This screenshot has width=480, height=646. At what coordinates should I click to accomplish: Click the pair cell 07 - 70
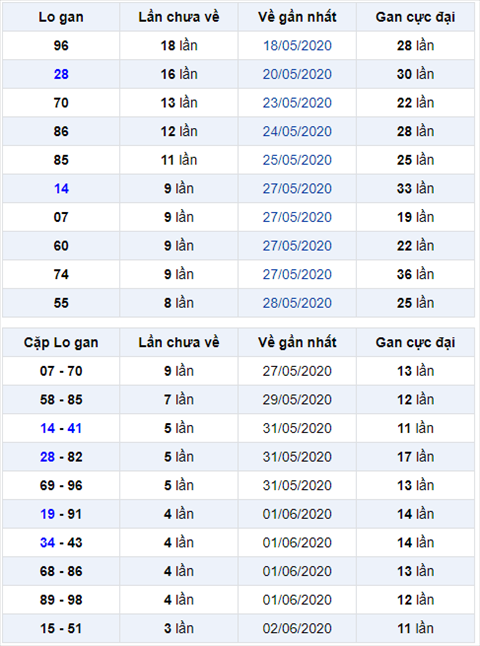tap(61, 371)
